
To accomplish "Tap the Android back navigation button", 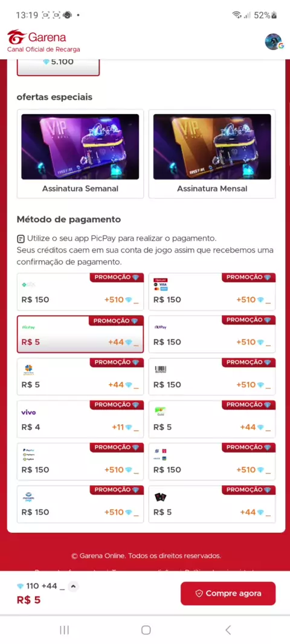I will (x=228, y=630).
